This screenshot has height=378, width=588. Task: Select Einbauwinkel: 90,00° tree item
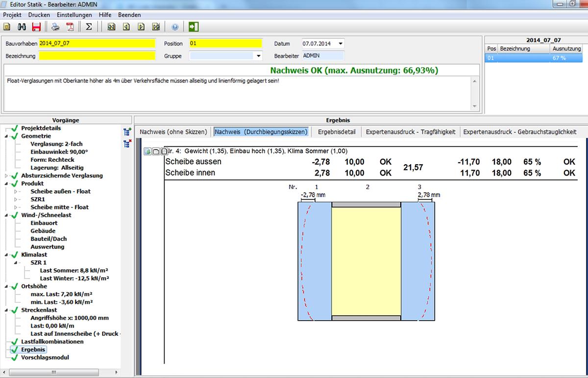[59, 151]
